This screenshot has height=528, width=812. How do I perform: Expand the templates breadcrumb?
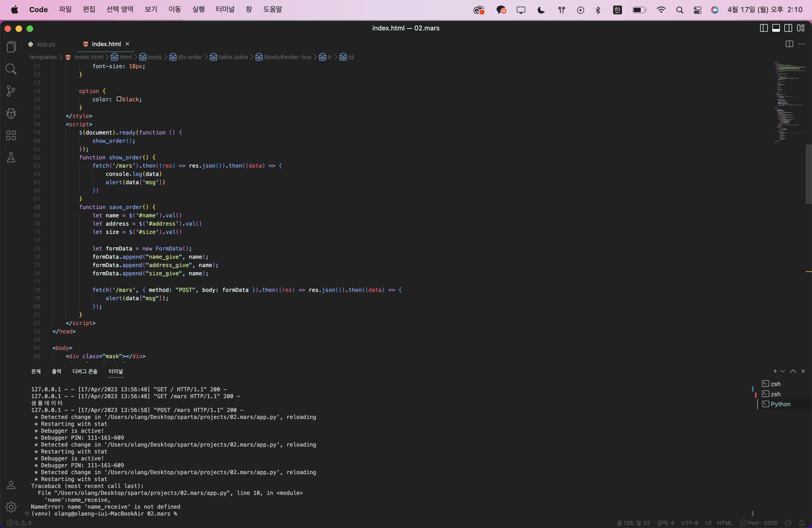[x=43, y=57]
